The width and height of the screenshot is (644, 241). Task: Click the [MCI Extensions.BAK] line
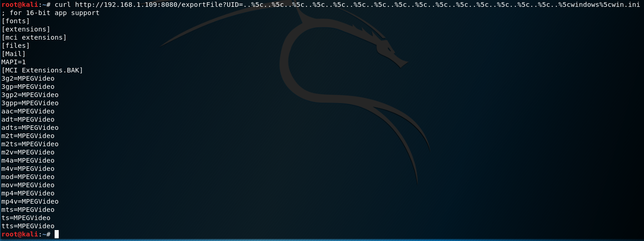pos(42,70)
